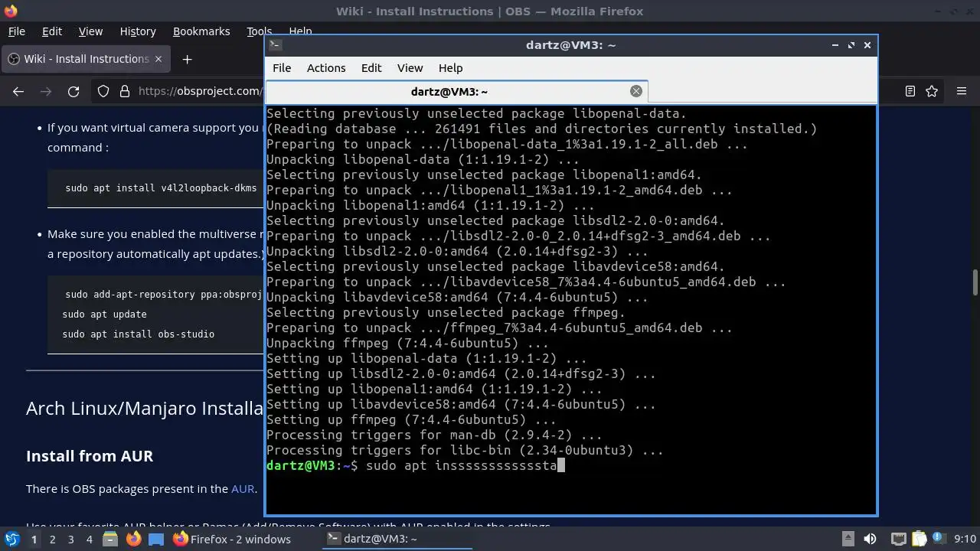This screenshot has height=551, width=980.
Task: Select the Firefox - 2 windows taskbar entry
Action: coord(231,539)
